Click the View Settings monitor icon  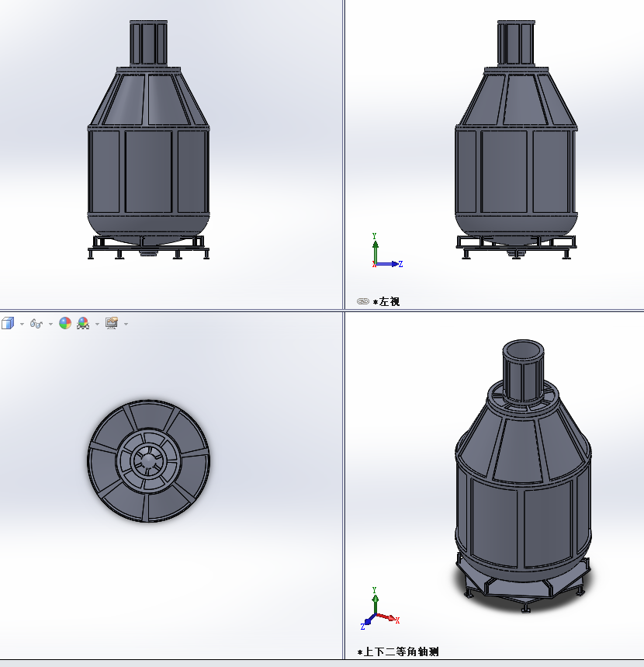pos(112,323)
